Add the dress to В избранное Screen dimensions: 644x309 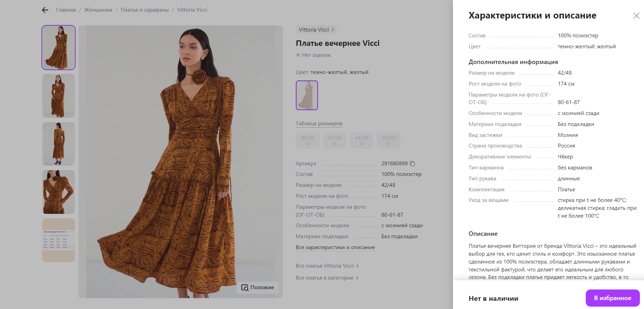[x=612, y=298]
